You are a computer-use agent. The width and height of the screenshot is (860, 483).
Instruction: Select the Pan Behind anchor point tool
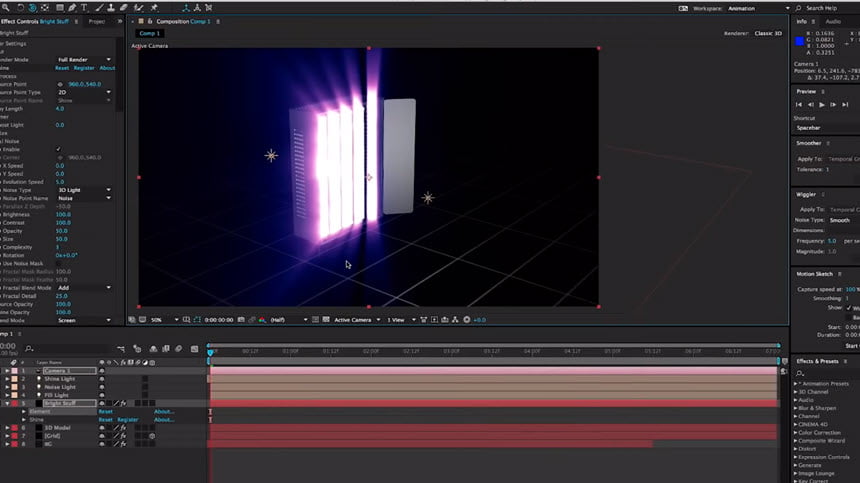(45, 8)
